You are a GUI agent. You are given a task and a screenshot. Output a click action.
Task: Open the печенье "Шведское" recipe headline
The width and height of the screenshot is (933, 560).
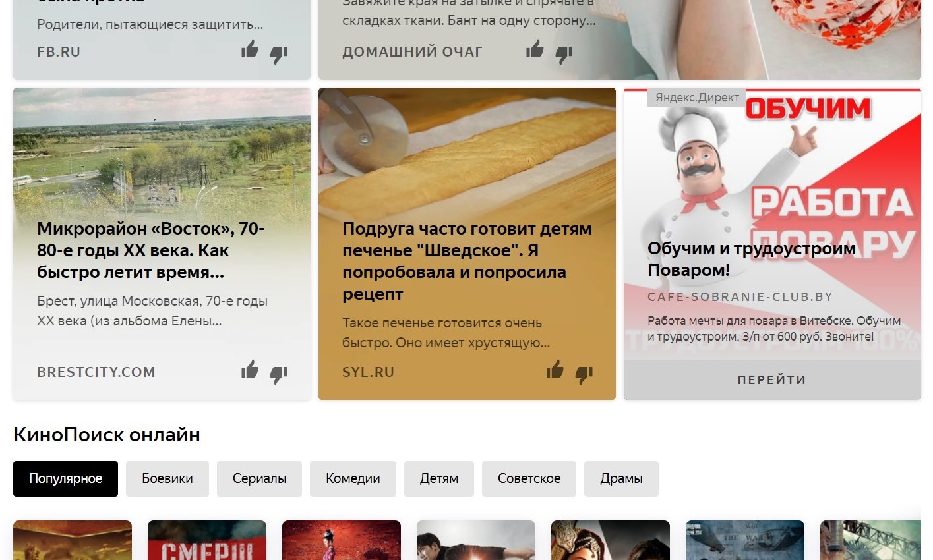(467, 261)
